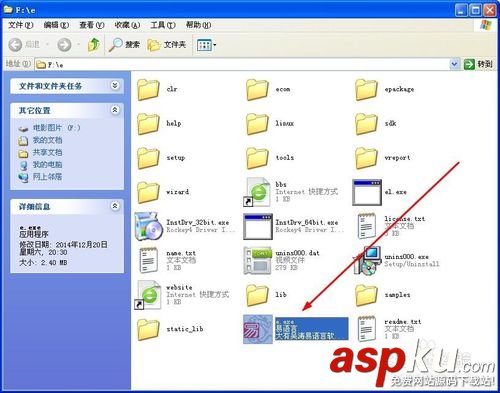Open the File (文件) menu

point(21,25)
